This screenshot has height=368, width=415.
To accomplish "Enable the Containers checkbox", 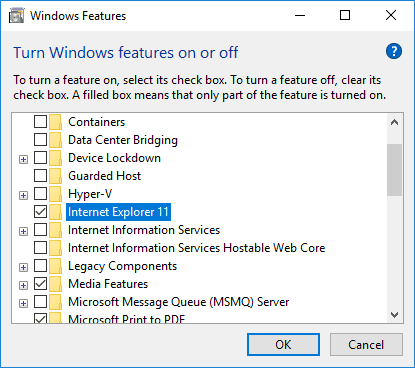I will [x=40, y=122].
